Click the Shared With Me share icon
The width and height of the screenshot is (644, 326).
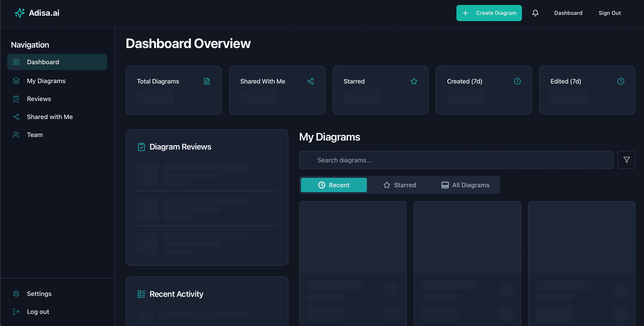coord(311,81)
